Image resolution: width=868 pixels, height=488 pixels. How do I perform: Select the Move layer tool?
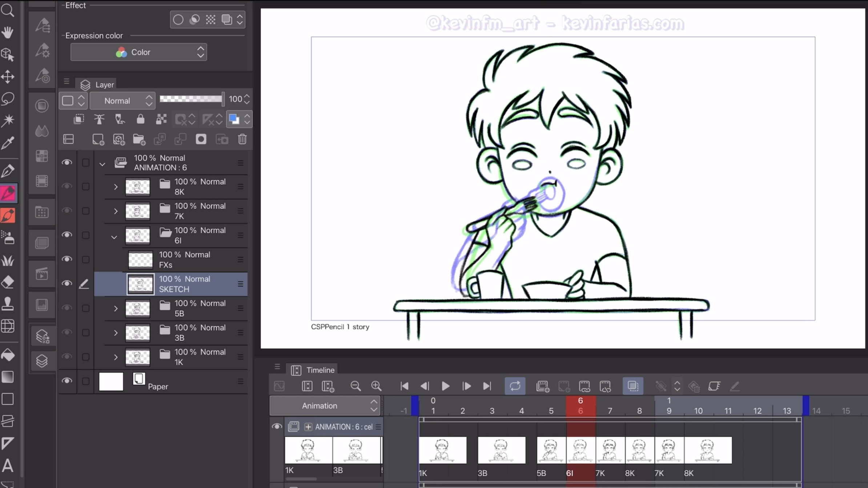(8, 77)
